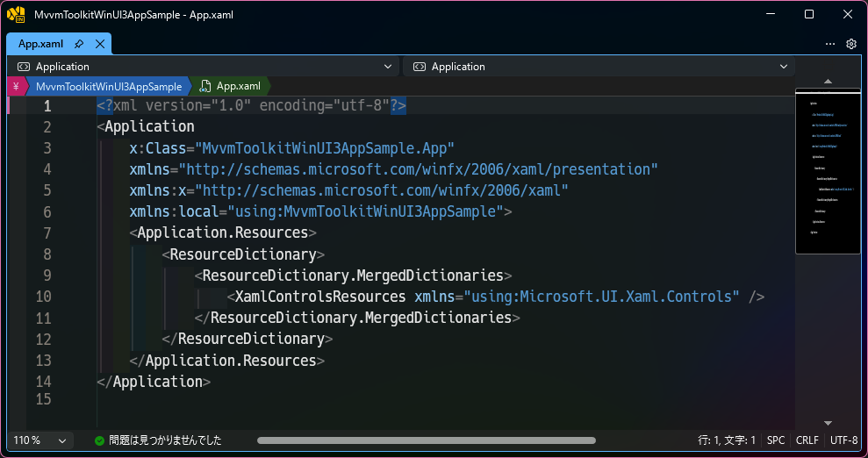
Task: Click the green no-issues check icon
Action: point(100,440)
